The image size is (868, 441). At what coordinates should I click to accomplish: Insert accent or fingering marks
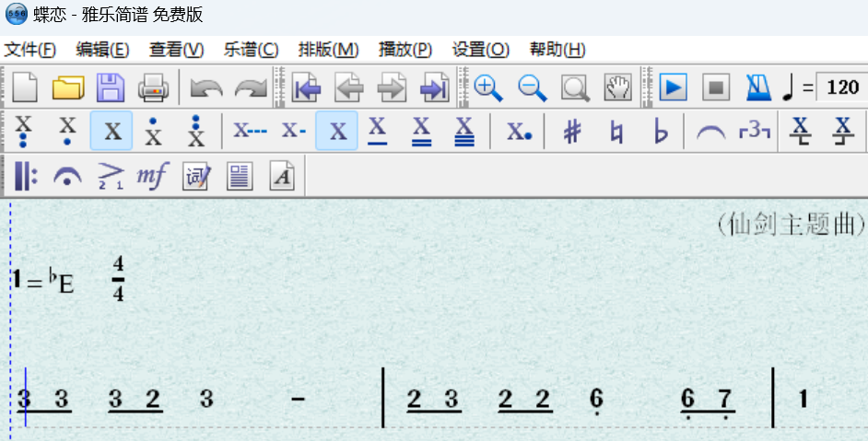coord(111,176)
